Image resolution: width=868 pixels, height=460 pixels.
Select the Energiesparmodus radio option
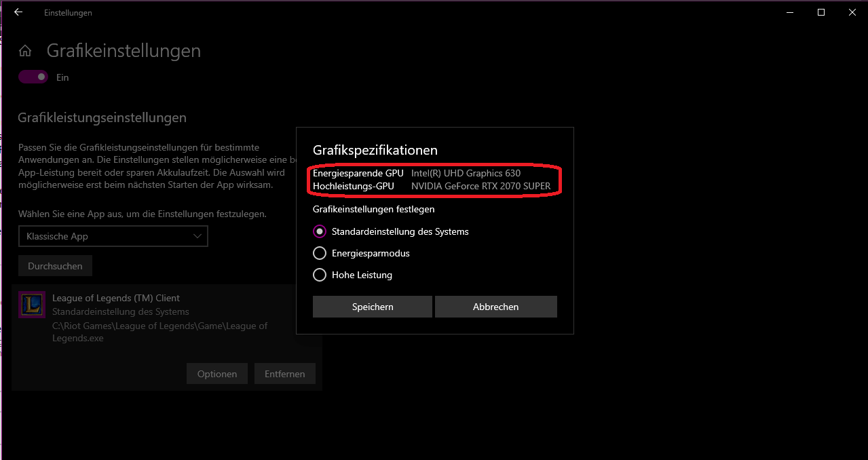(x=320, y=253)
